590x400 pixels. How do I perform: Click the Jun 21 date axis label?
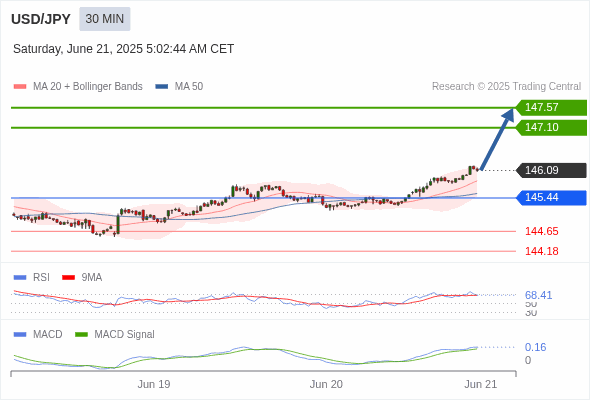tap(481, 384)
